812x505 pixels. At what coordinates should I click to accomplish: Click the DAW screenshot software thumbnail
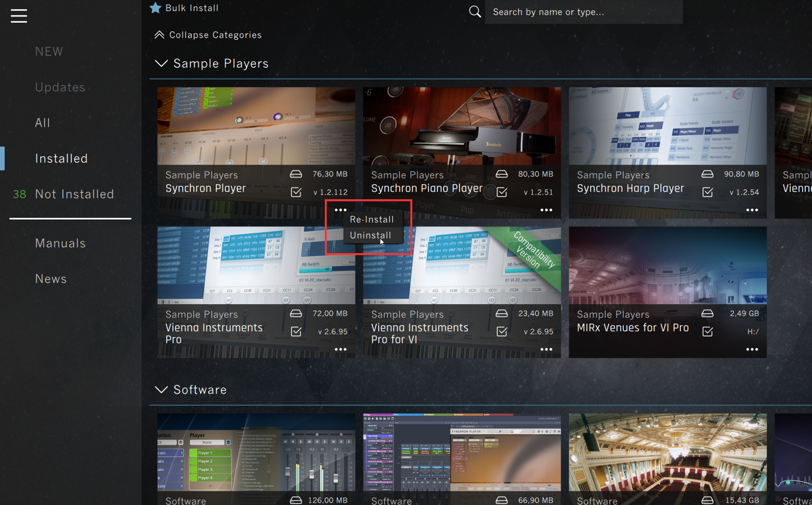tap(462, 452)
